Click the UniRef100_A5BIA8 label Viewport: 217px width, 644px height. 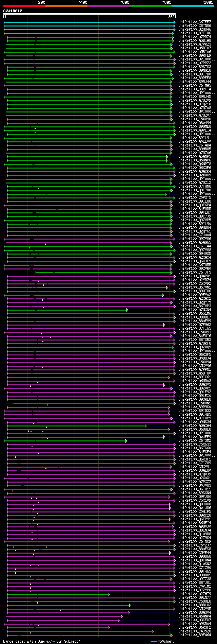tap(195, 41)
